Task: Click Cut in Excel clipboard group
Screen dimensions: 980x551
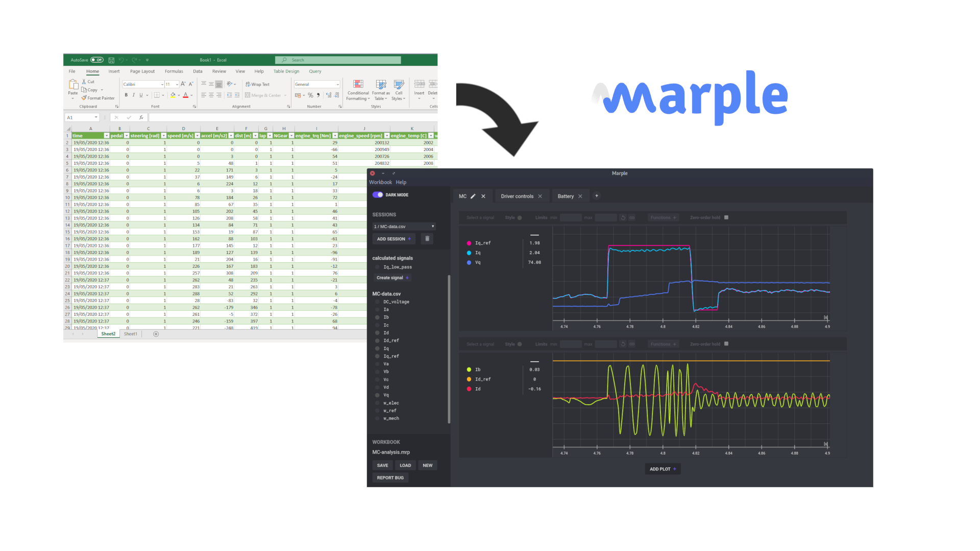Action: (x=88, y=82)
